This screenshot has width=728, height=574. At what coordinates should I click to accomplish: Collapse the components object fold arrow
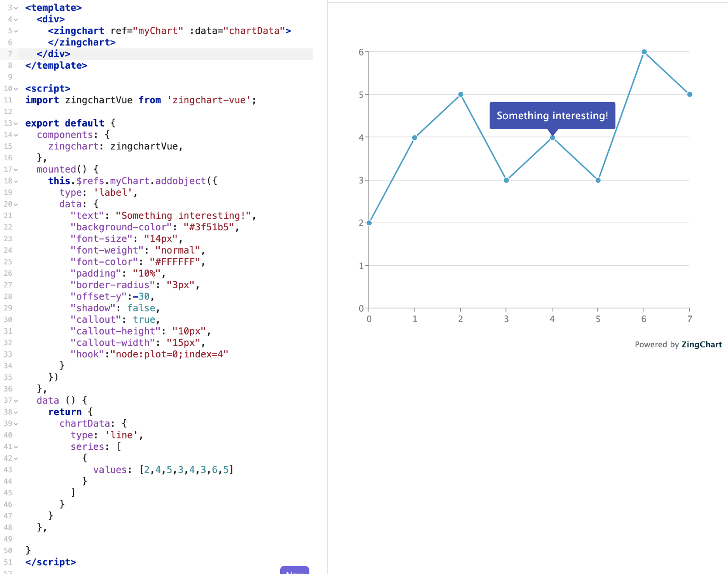coord(16,135)
